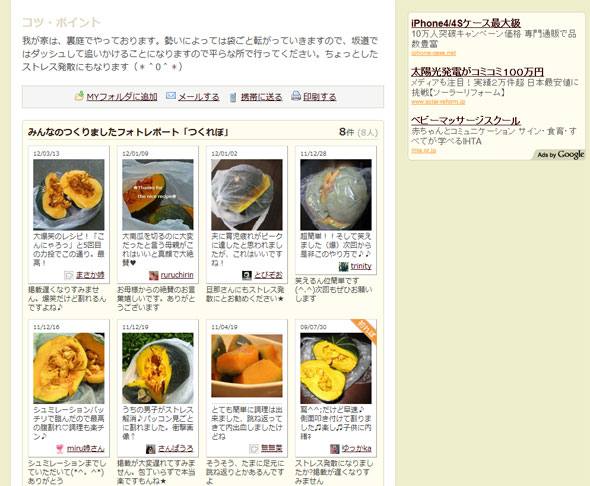
Task: Click the Ads by Google label
Action: [561, 155]
